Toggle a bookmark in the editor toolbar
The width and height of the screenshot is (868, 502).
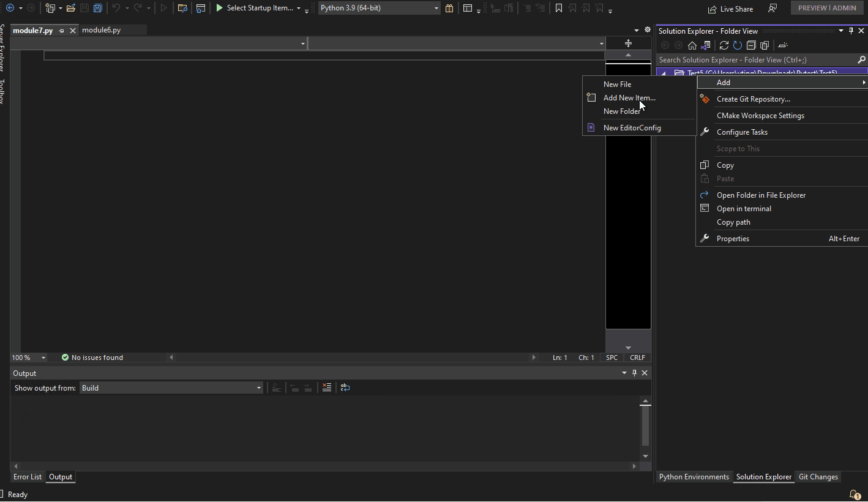[558, 7]
